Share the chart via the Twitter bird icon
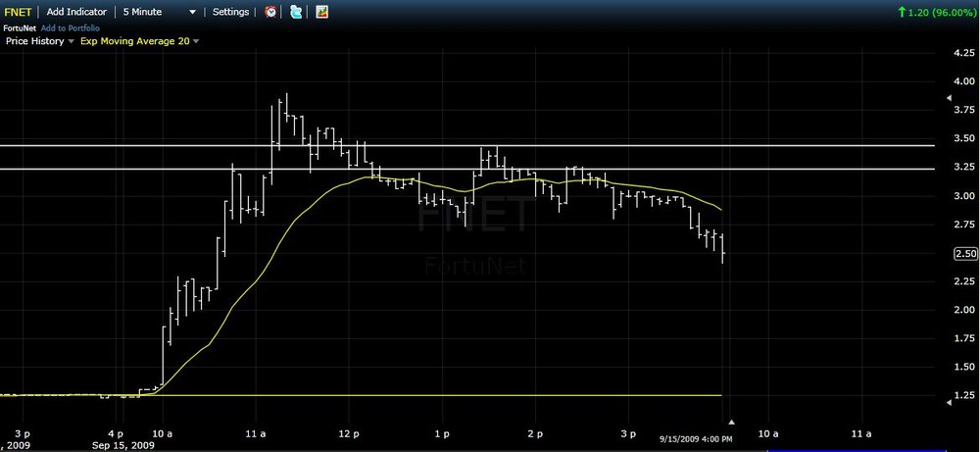This screenshot has width=980, height=452. [296, 11]
